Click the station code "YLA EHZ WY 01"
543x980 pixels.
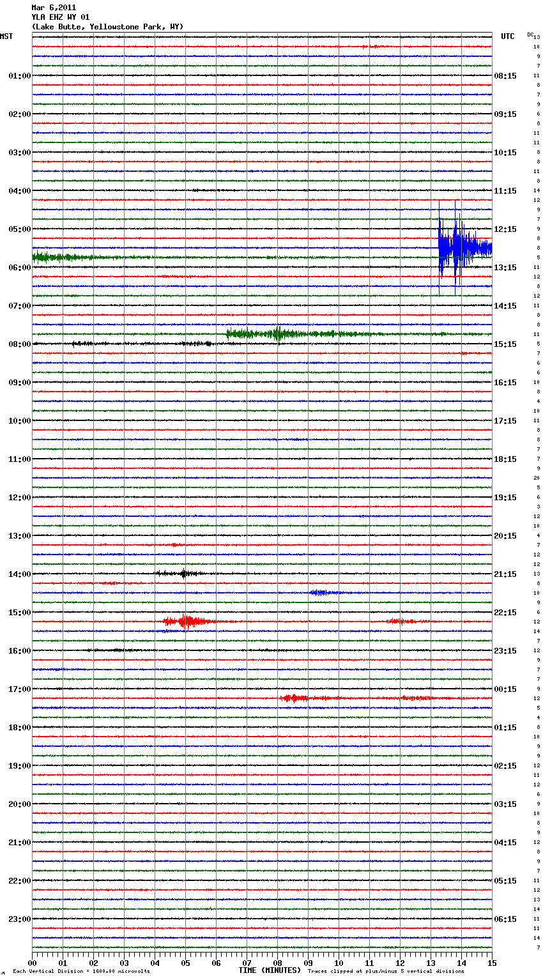point(61,17)
